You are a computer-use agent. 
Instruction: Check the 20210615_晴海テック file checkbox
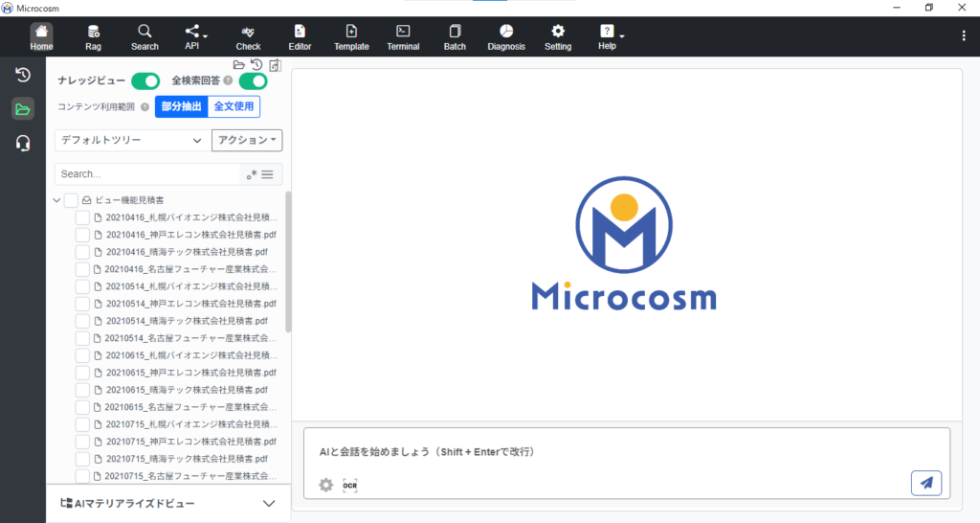click(82, 390)
